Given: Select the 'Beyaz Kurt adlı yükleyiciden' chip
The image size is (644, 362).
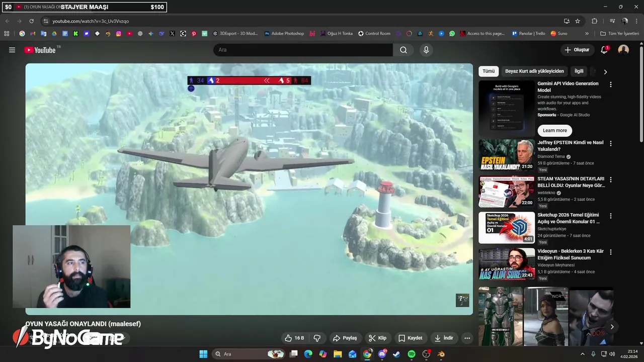Looking at the screenshot, I should click(534, 71).
